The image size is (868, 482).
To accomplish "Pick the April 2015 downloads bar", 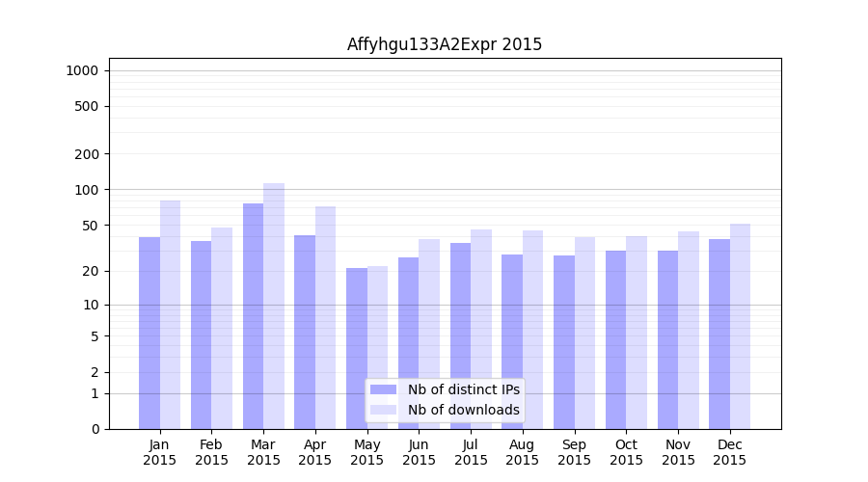I will tap(325, 317).
